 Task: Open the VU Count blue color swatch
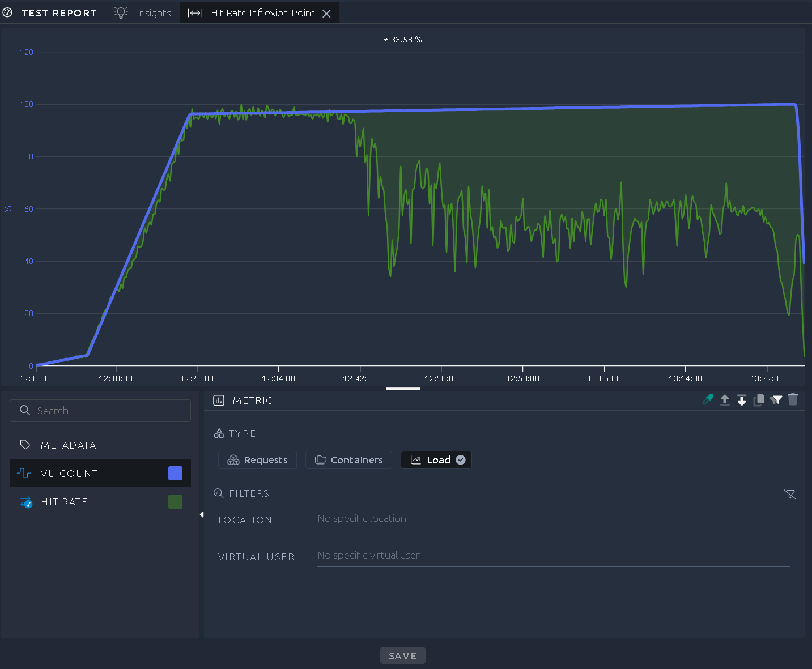point(176,474)
